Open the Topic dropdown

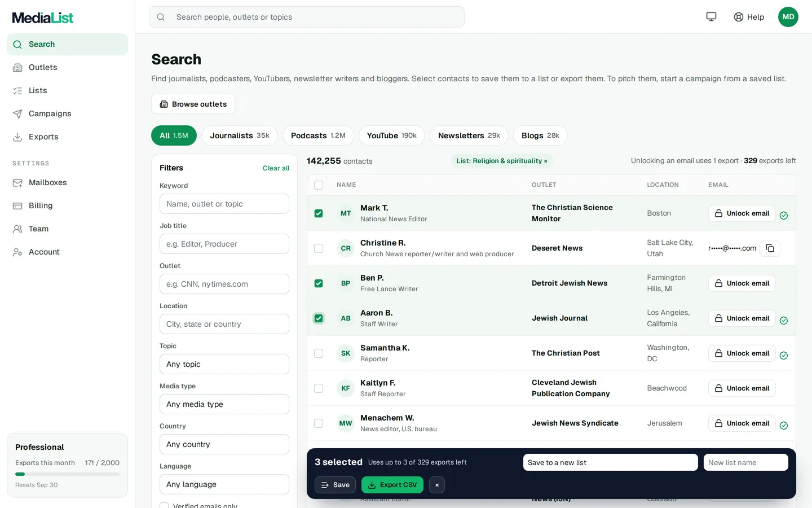click(224, 364)
